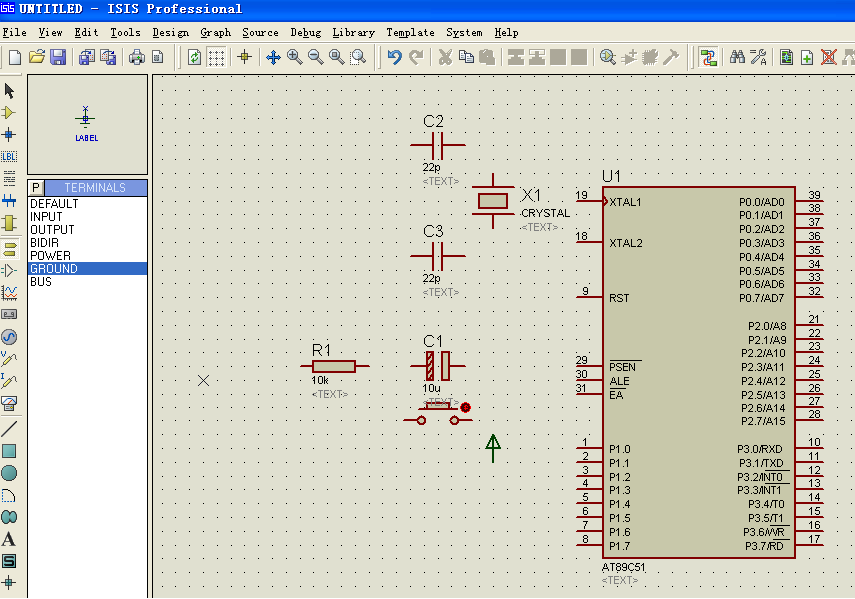Select the Selection arrow tool
This screenshot has width=855, height=599.
tap(9, 91)
